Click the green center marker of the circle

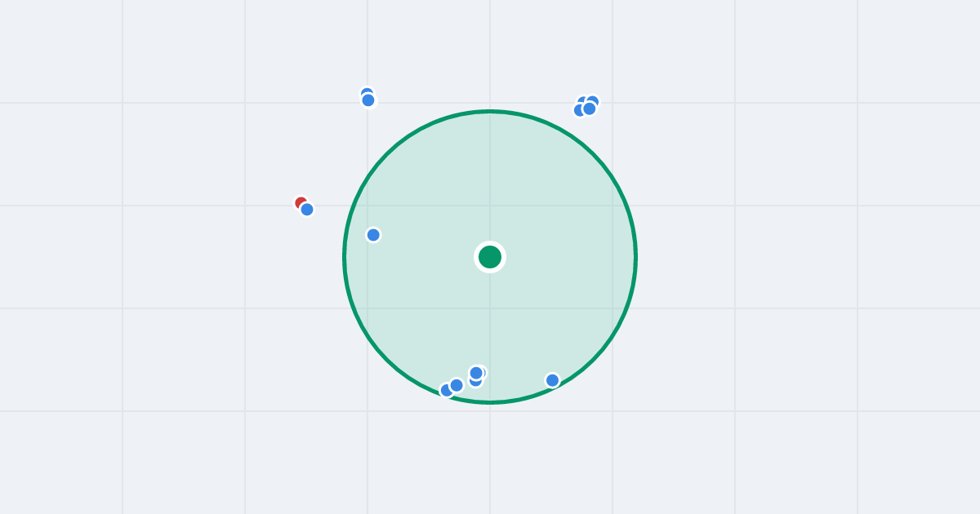[x=490, y=257]
